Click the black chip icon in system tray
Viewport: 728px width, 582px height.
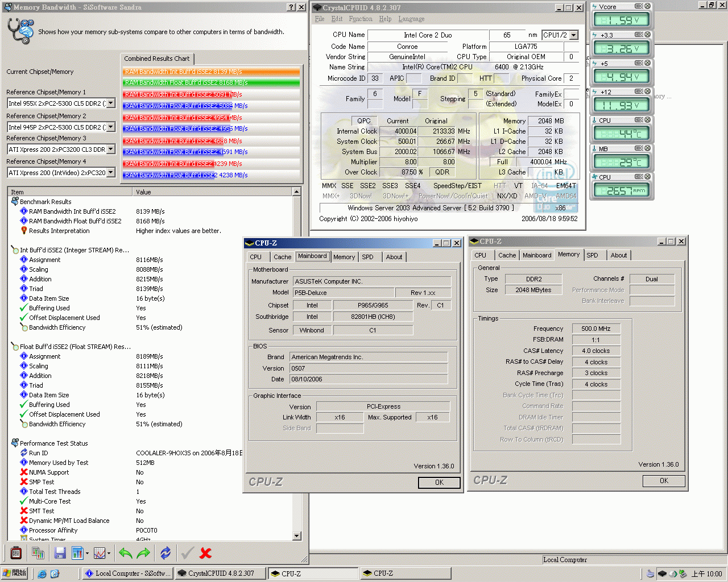tap(662, 573)
